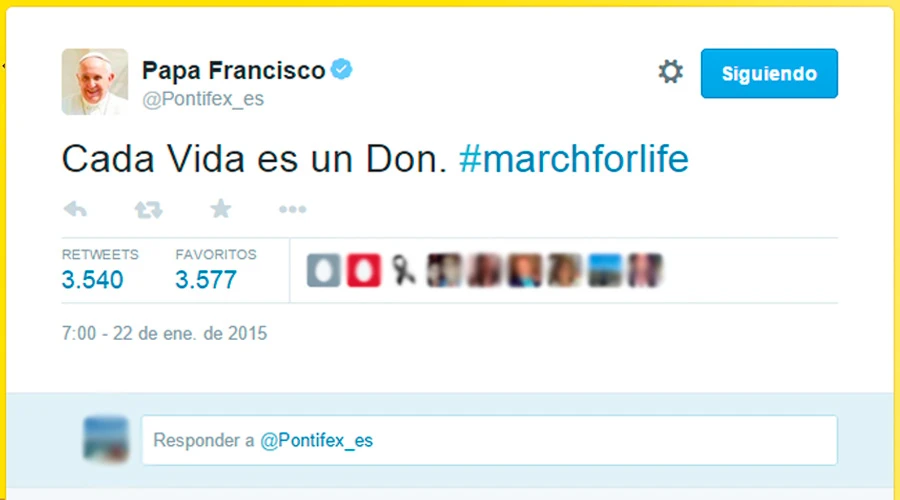This screenshot has width=900, height=500.
Task: Click the blue-sky avatar in the favoriters row
Action: (605, 270)
